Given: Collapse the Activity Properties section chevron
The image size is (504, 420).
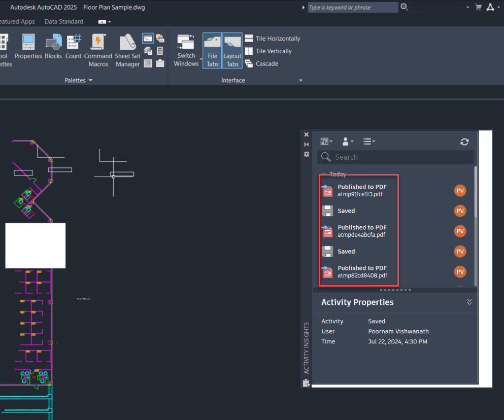Looking at the screenshot, I should [469, 301].
